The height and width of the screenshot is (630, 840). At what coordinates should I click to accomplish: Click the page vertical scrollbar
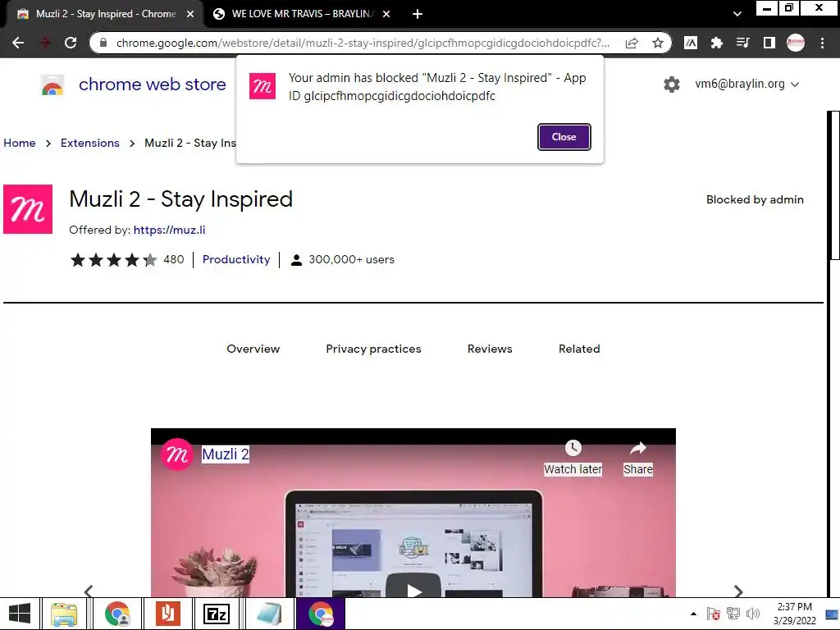[x=833, y=186]
